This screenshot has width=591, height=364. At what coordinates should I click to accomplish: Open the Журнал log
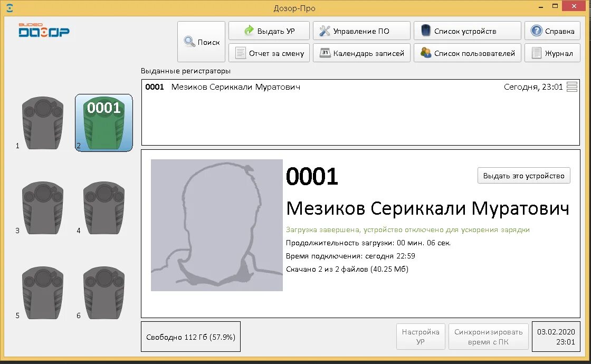click(x=552, y=53)
